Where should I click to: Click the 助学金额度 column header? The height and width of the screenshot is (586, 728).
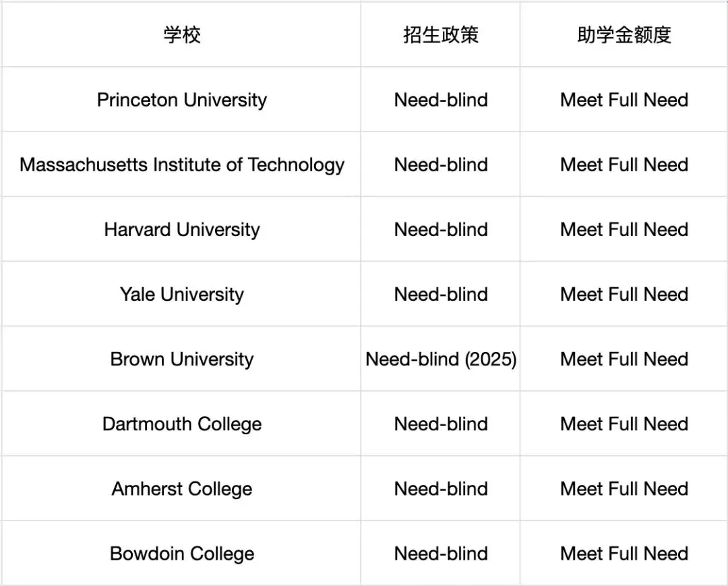[624, 35]
